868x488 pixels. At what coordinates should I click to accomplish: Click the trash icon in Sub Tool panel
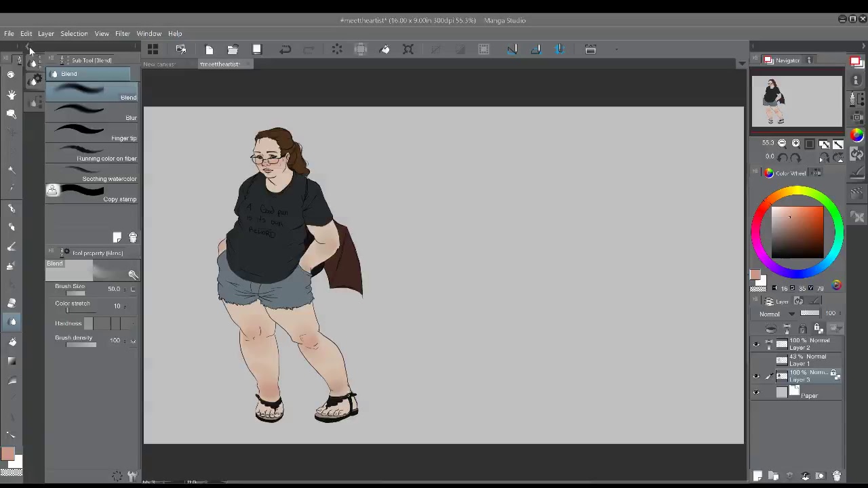pyautogui.click(x=133, y=237)
